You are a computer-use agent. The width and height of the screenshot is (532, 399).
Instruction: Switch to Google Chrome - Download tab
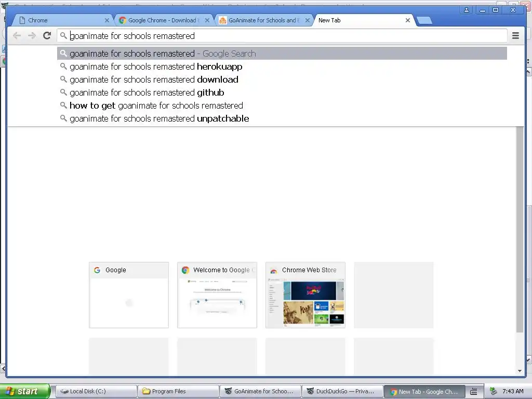163,20
